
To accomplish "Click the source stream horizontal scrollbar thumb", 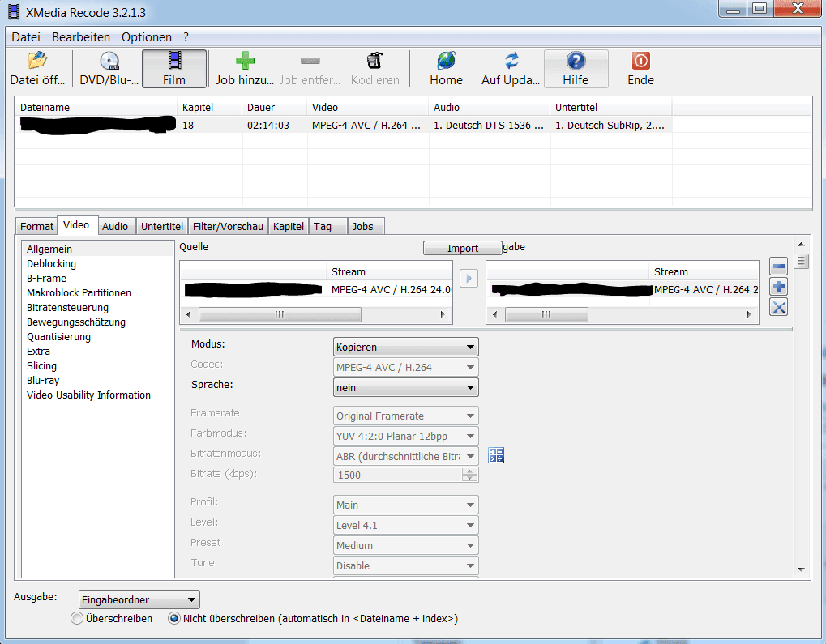I will [x=280, y=314].
